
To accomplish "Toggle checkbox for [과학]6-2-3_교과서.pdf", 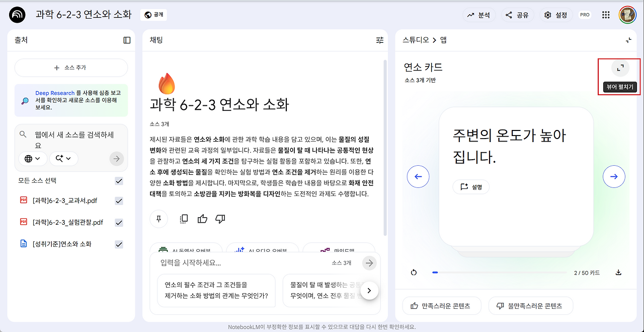I will coord(119,201).
